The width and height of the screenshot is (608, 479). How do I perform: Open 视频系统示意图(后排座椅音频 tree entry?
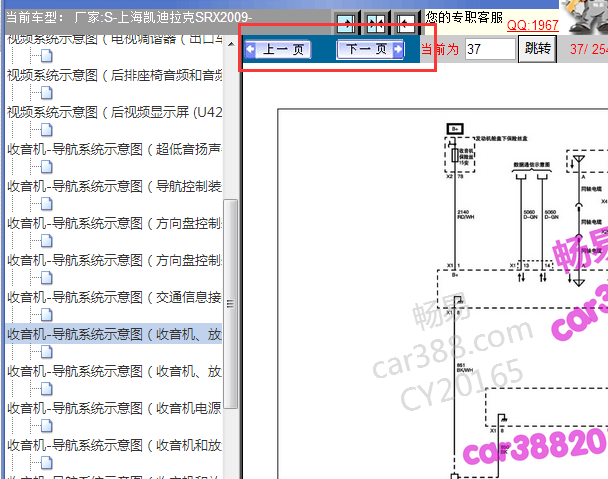(114, 75)
